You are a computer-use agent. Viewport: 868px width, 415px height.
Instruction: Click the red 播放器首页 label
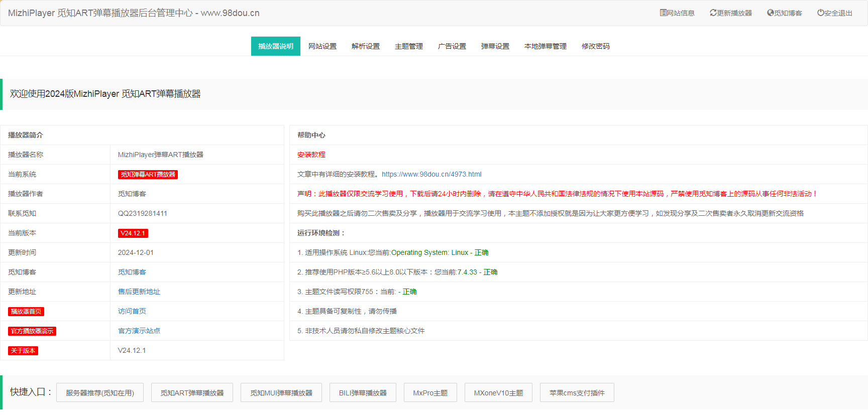26,312
